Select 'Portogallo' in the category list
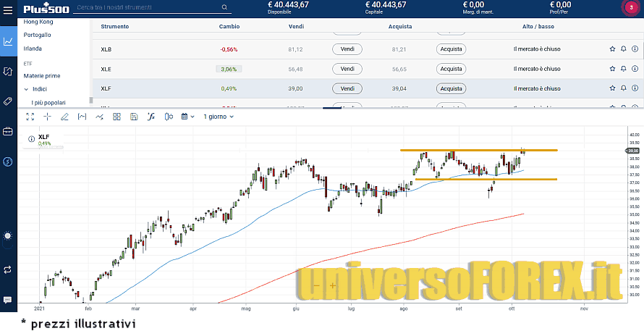This screenshot has height=331, width=644. pos(38,35)
